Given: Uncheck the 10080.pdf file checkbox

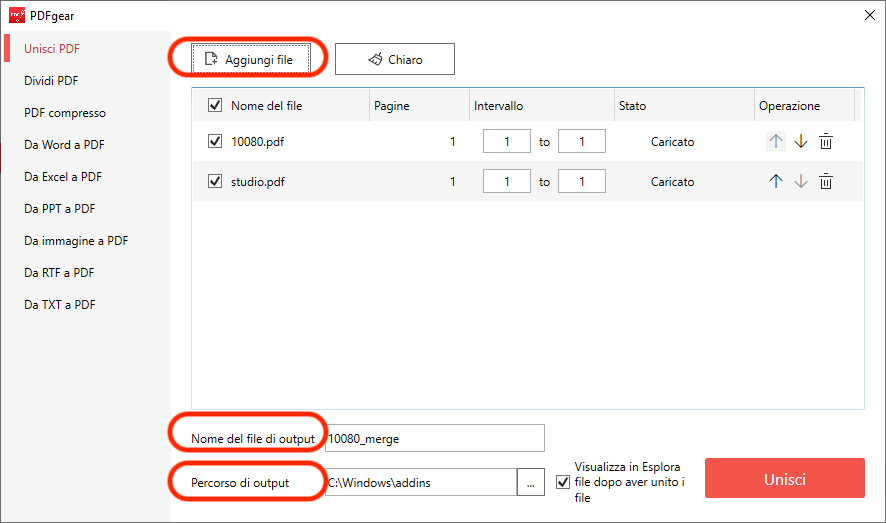Looking at the screenshot, I should [x=214, y=142].
